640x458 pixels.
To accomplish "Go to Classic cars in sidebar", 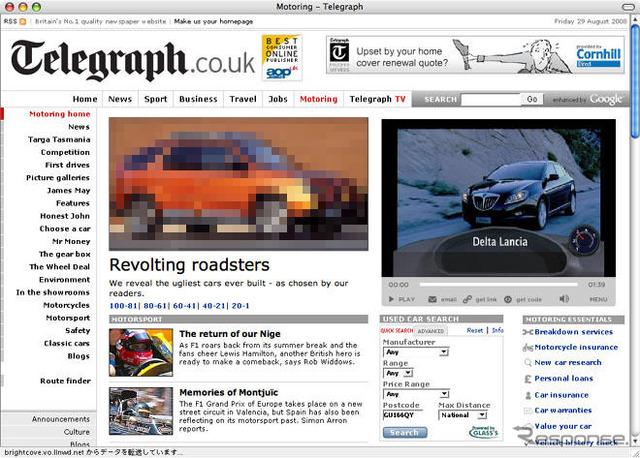I will [x=67, y=343].
